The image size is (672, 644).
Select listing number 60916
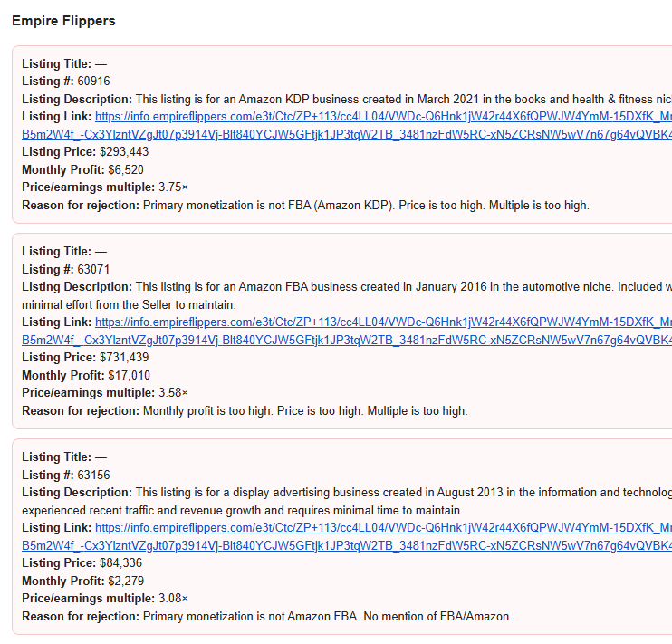pos(93,81)
